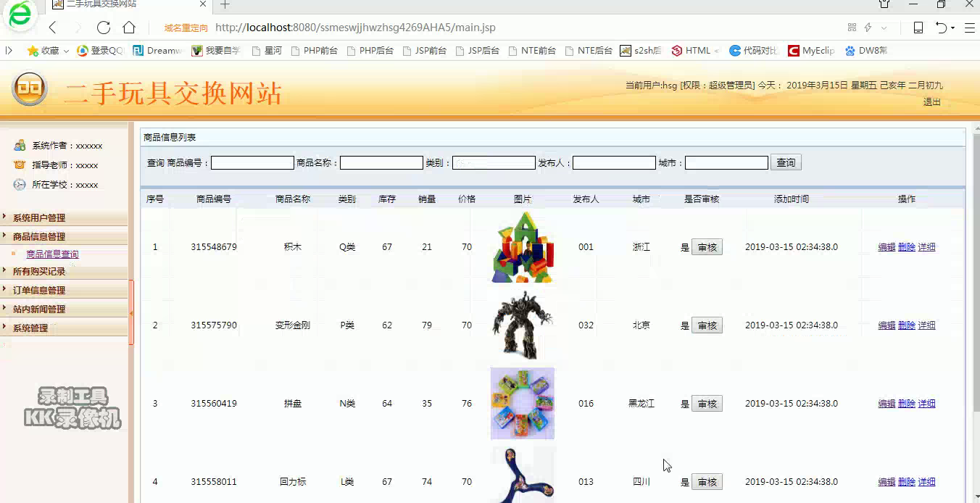Open 商品信息查询 link
This screenshot has height=503, width=980.
pyautogui.click(x=52, y=254)
